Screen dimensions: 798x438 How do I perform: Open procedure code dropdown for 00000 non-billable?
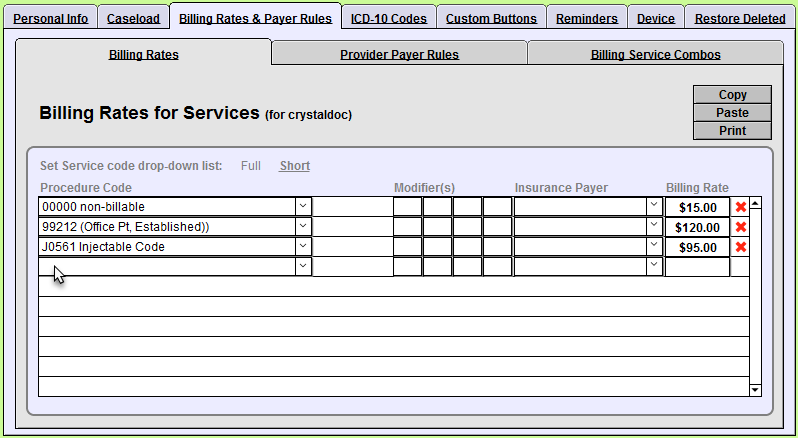coord(303,207)
